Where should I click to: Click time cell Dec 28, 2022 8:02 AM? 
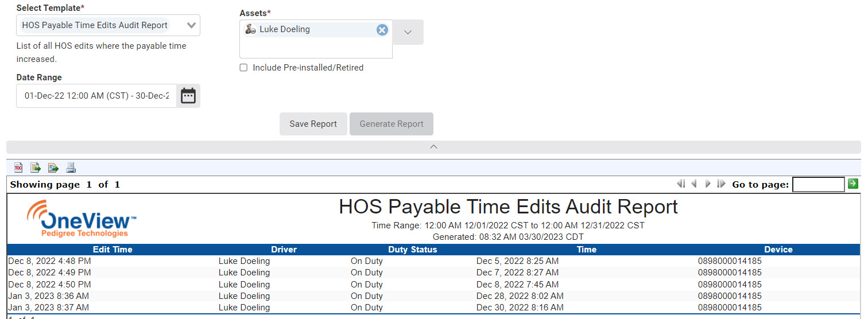(x=520, y=296)
